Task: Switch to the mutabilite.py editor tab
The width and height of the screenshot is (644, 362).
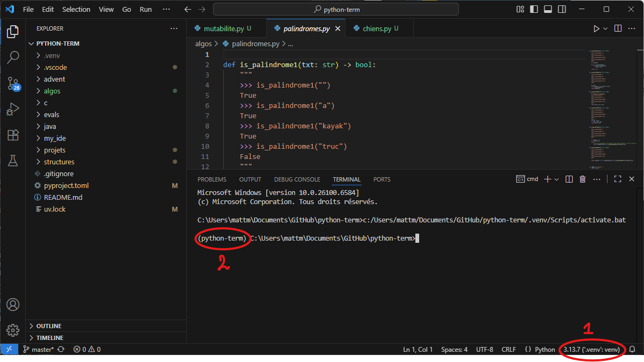Action: pyautogui.click(x=226, y=28)
